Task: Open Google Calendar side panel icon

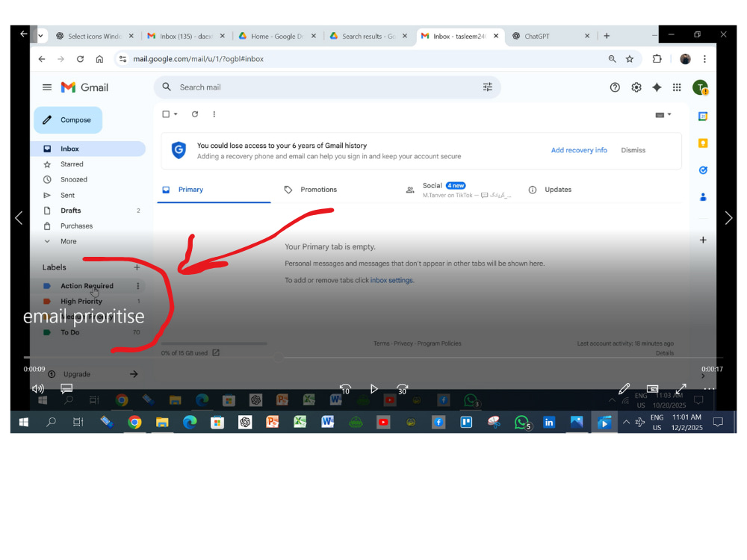Action: coord(703,116)
